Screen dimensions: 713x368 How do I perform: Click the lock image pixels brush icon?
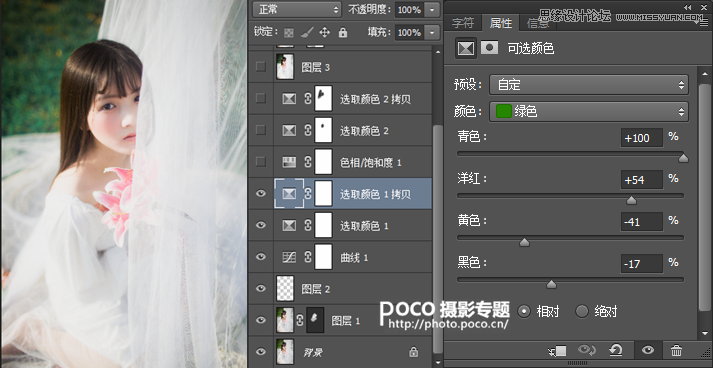coord(307,32)
